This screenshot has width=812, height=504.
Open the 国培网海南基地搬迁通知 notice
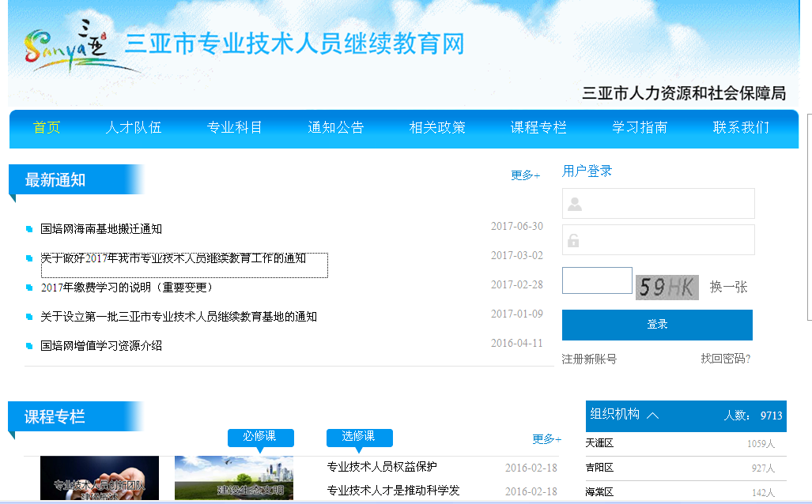point(101,229)
